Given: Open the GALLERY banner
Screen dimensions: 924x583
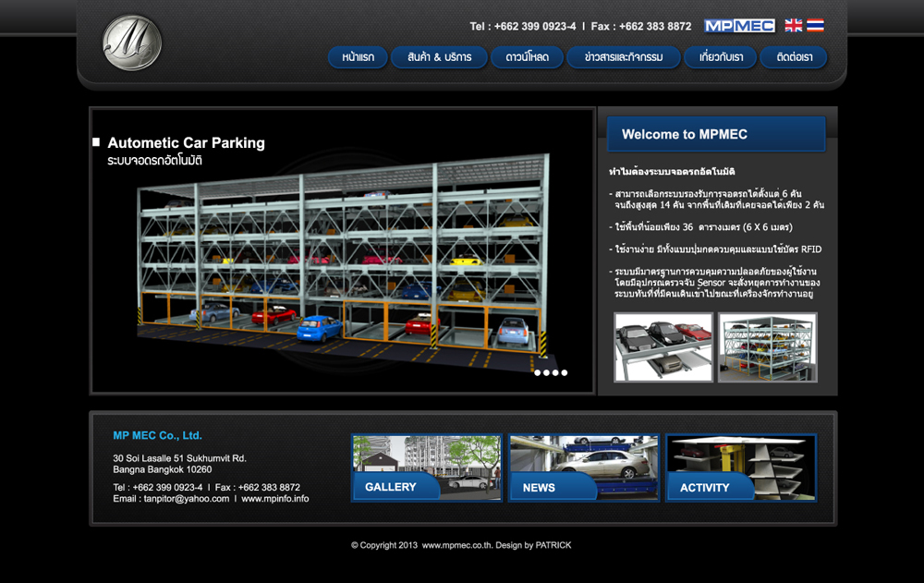Looking at the screenshot, I should [x=427, y=468].
